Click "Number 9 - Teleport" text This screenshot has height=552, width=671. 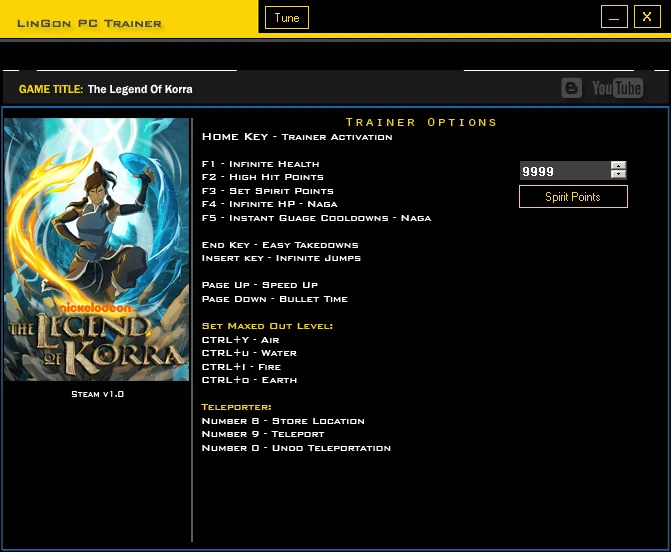click(x=263, y=434)
